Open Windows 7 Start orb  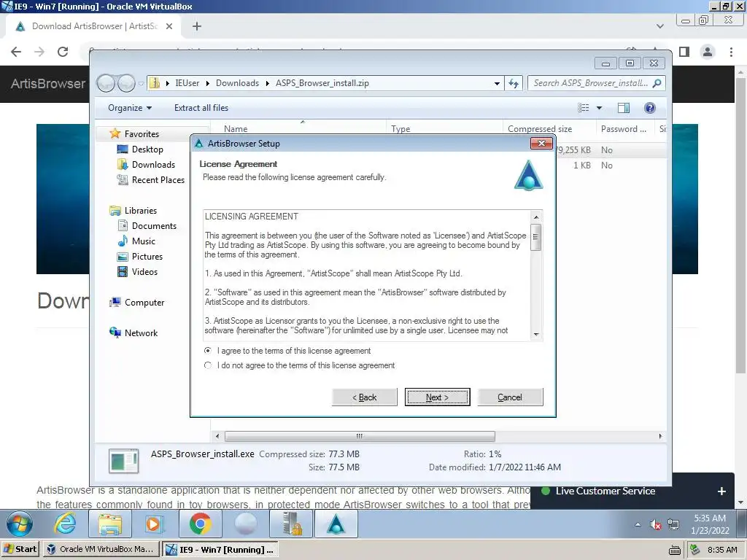pos(20,524)
